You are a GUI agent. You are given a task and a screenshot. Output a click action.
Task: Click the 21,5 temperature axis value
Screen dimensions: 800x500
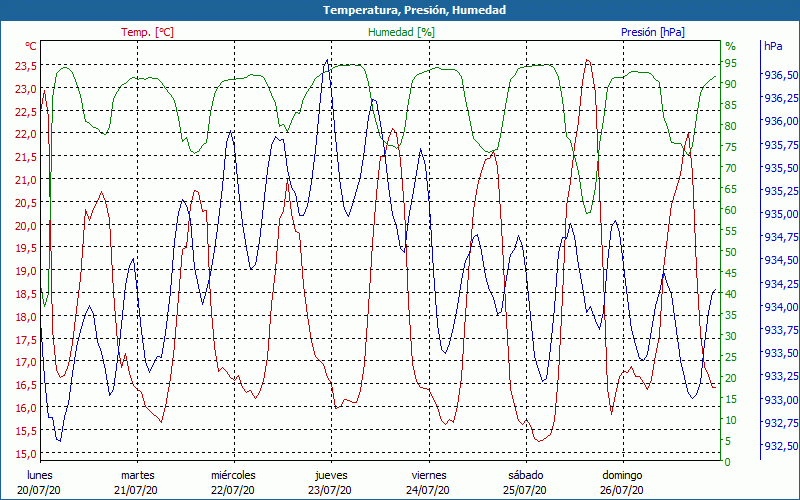[x=25, y=157]
